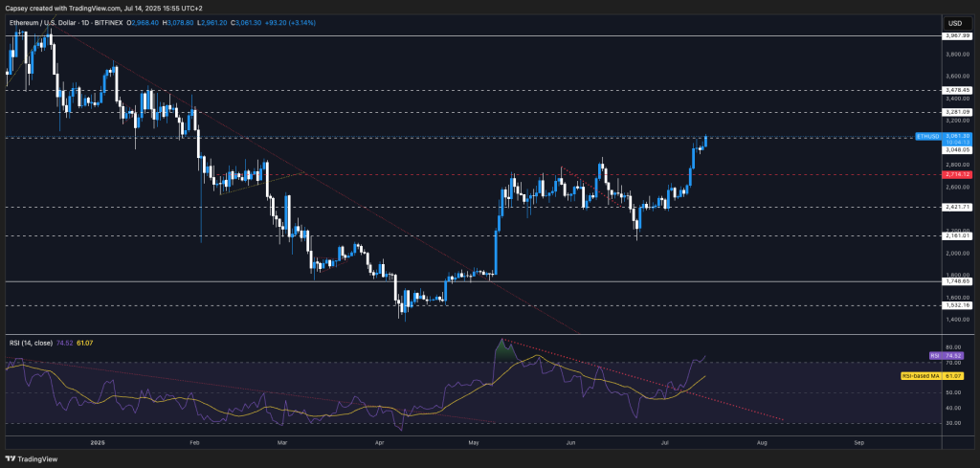The image size is (980, 468).
Task: Click the daily change +93.20 (+3.14%)
Action: [289, 23]
